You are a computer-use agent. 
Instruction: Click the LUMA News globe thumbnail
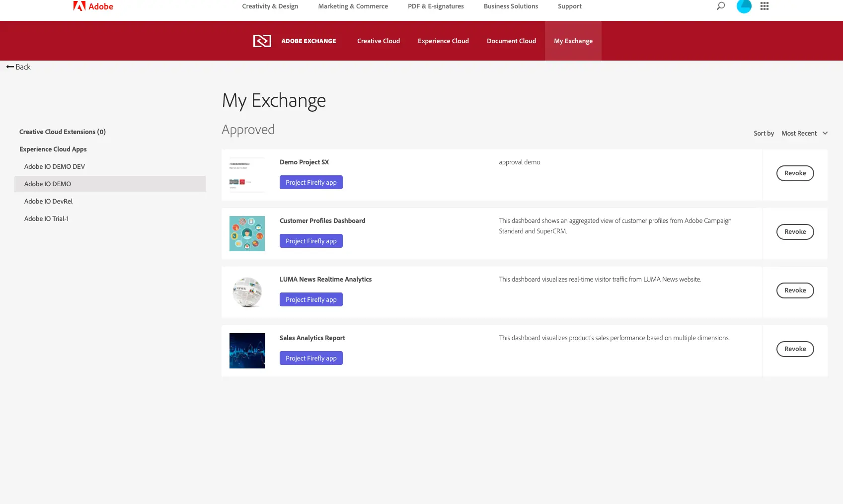(247, 292)
